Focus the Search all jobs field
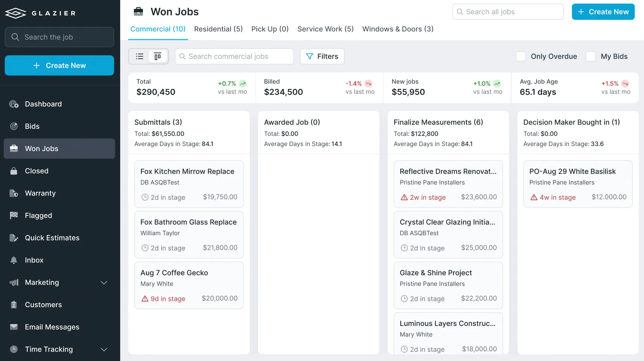 pos(508,12)
